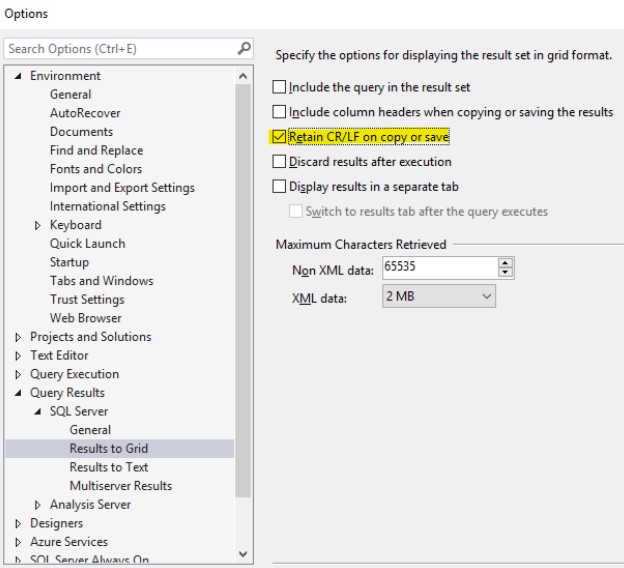624x568 pixels.
Task: Select Projects and Solutions category
Action: point(91,337)
